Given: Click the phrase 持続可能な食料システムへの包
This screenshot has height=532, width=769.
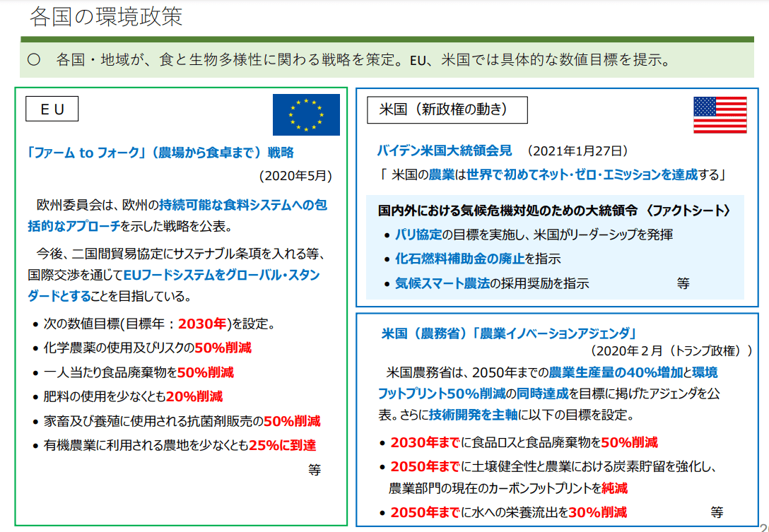Looking at the screenshot, I should pyautogui.click(x=242, y=204).
